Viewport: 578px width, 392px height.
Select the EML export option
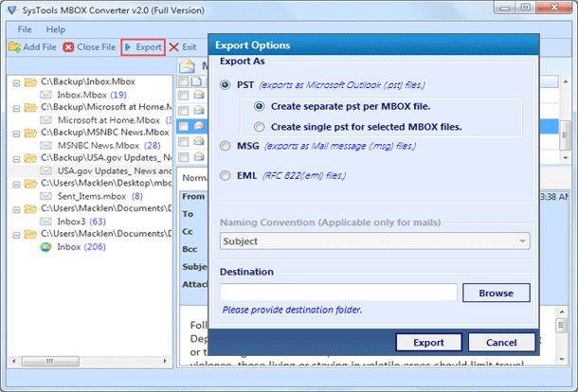click(x=225, y=176)
